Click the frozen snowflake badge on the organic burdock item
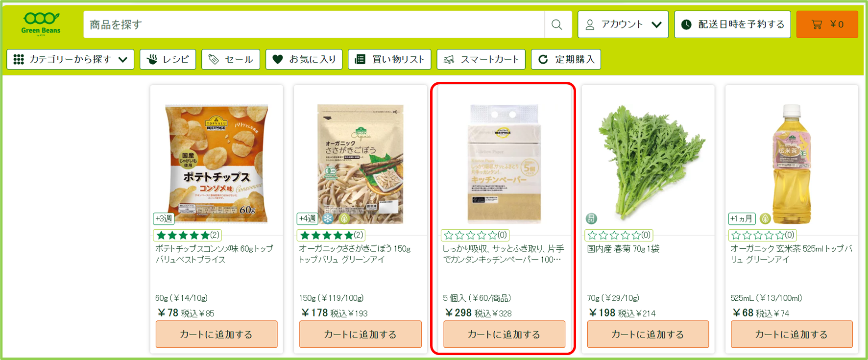Image resolution: width=868 pixels, height=360 pixels. [328, 218]
